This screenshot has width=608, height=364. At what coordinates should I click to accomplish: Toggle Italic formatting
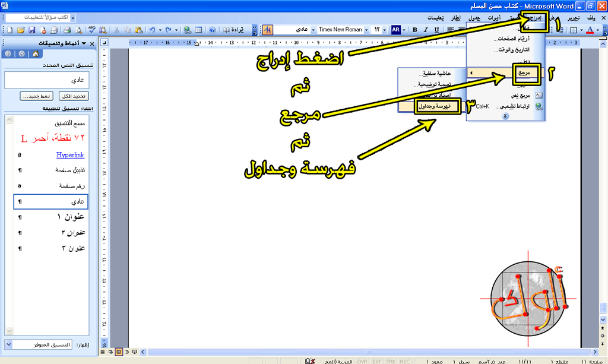pyautogui.click(x=426, y=30)
